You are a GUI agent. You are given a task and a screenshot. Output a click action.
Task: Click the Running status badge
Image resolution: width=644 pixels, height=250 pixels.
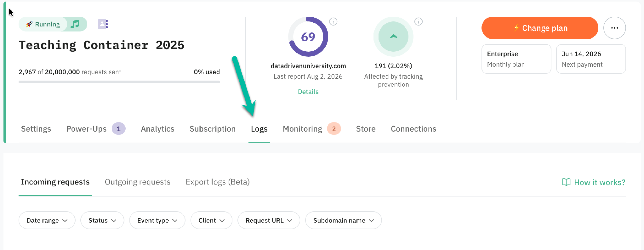(x=43, y=24)
